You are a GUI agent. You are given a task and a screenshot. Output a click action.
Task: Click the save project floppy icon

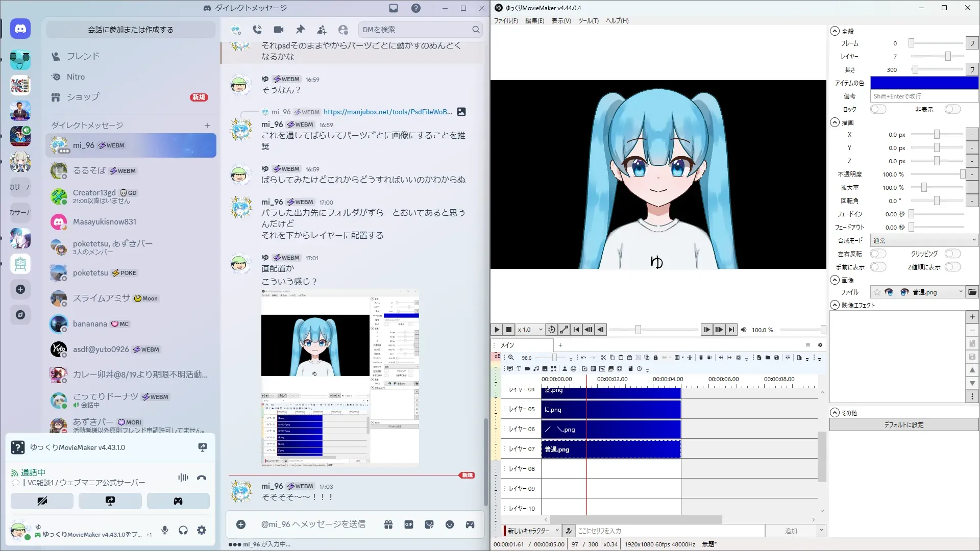pyautogui.click(x=776, y=358)
